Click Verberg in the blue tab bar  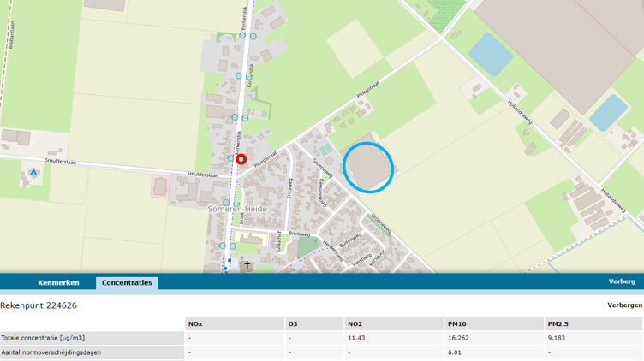(x=622, y=281)
